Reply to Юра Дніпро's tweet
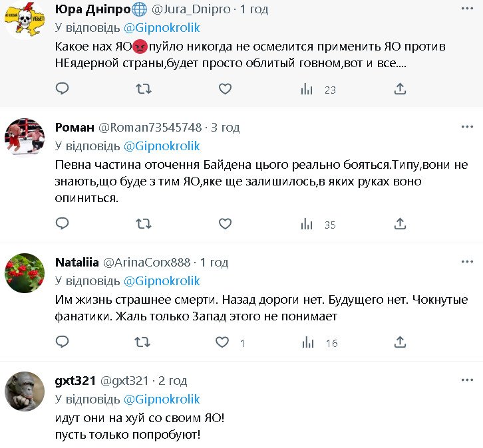 [62, 88]
